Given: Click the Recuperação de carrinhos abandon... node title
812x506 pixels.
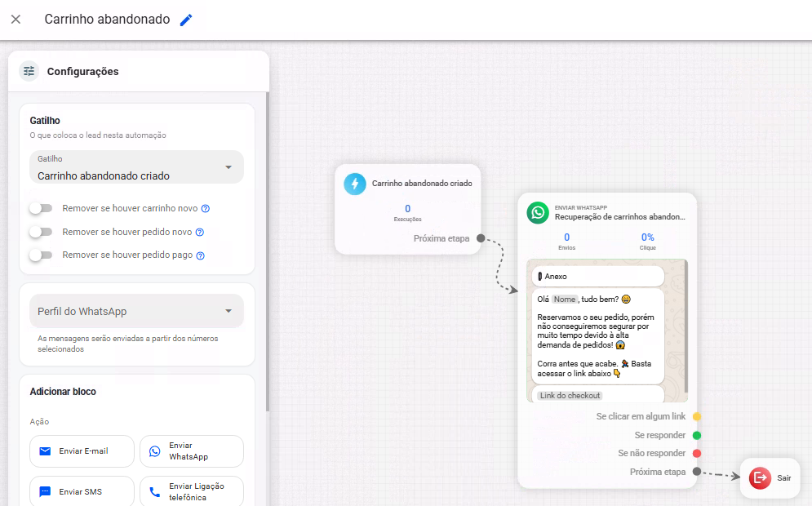Looking at the screenshot, I should [x=620, y=217].
